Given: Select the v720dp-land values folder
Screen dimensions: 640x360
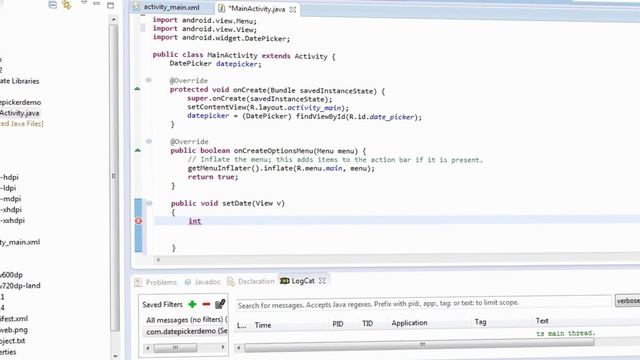Looking at the screenshot, I should (x=20, y=286).
